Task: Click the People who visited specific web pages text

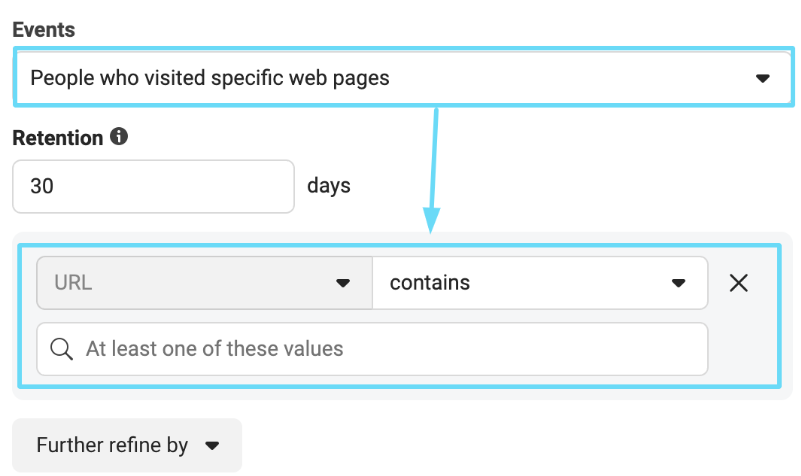Action: tap(210, 78)
